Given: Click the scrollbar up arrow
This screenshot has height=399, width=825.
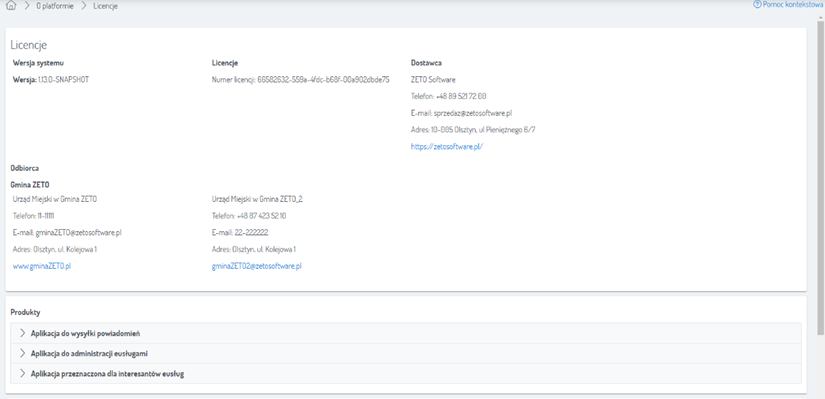Looking at the screenshot, I should (821, 16).
